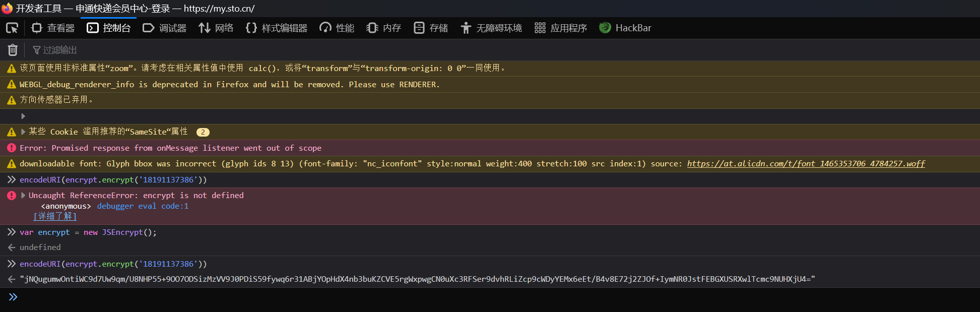Open the 应用程序 application tab
980x312 pixels.
(x=561, y=28)
